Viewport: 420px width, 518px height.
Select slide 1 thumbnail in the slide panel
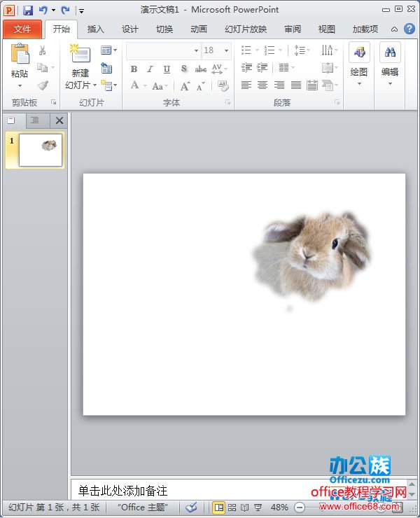[x=40, y=150]
